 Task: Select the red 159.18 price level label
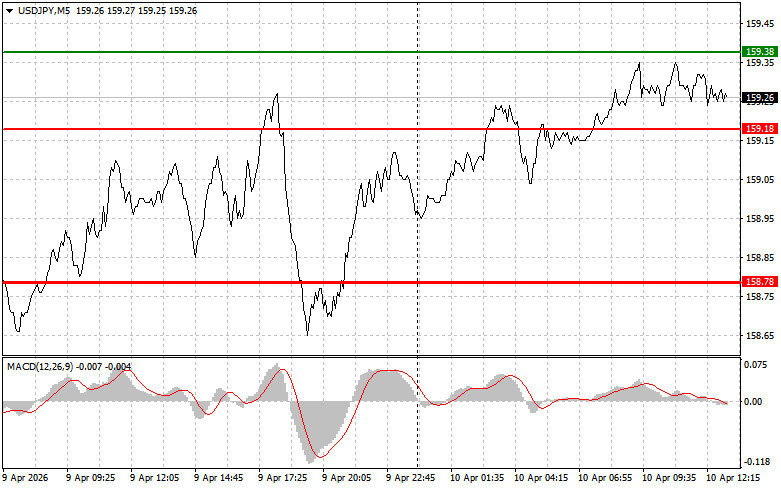coord(760,128)
